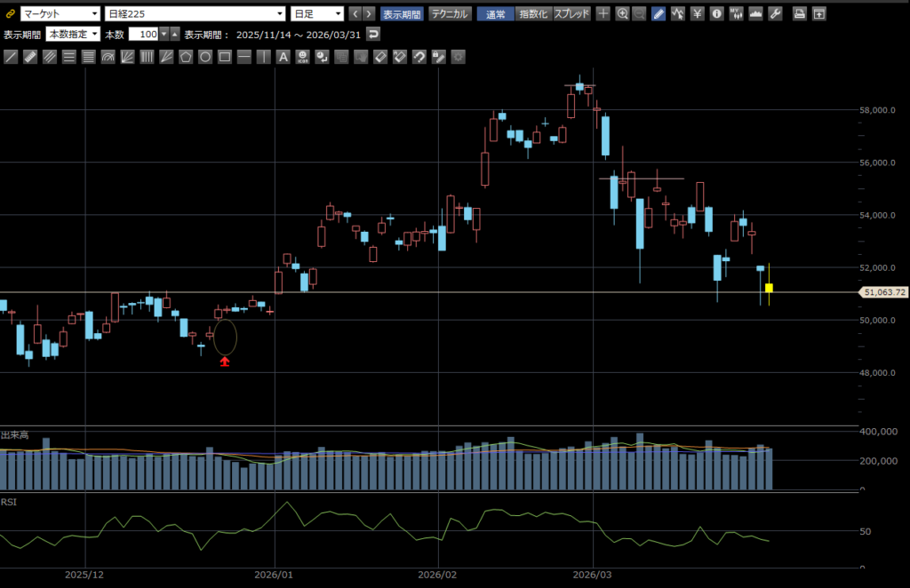This screenshot has width=910, height=588.
Task: Select the horizontal line drawing tool
Action: click(244, 57)
